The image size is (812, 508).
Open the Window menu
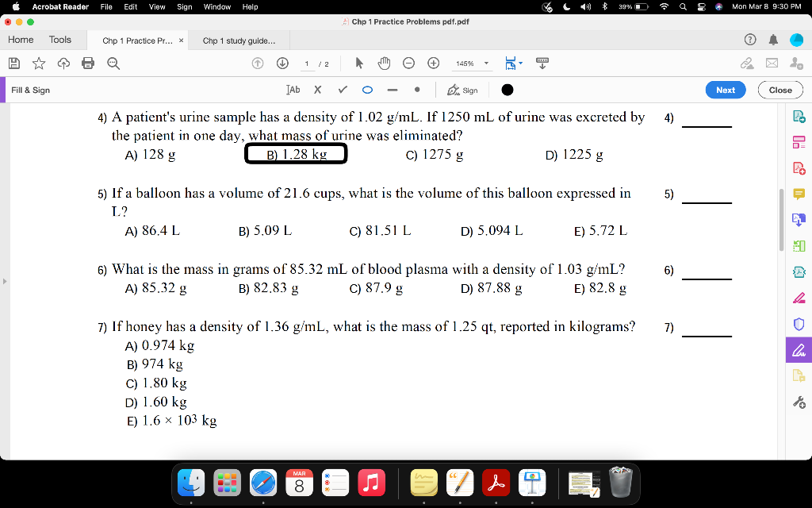217,6
